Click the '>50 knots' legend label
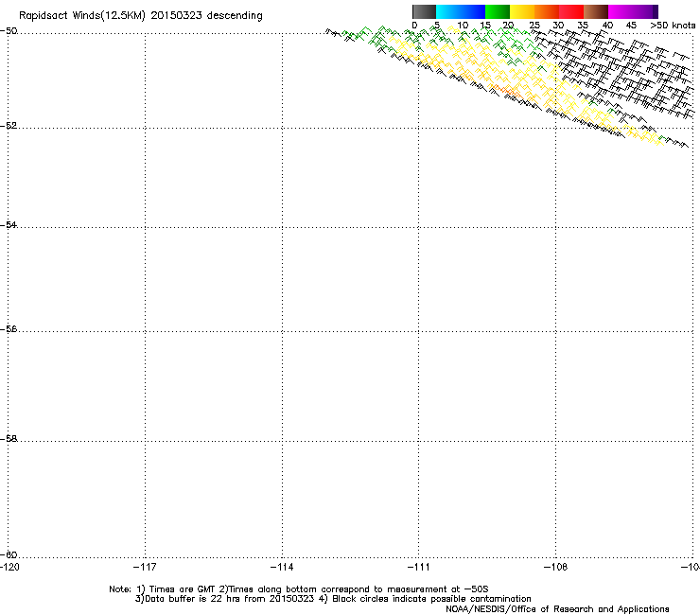 [x=673, y=26]
